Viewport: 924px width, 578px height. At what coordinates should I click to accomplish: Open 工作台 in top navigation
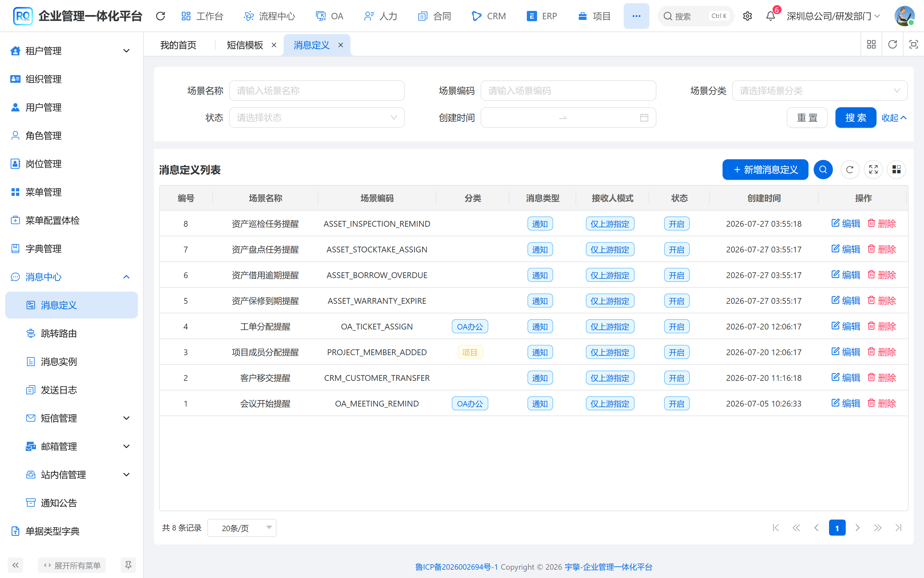pos(202,16)
